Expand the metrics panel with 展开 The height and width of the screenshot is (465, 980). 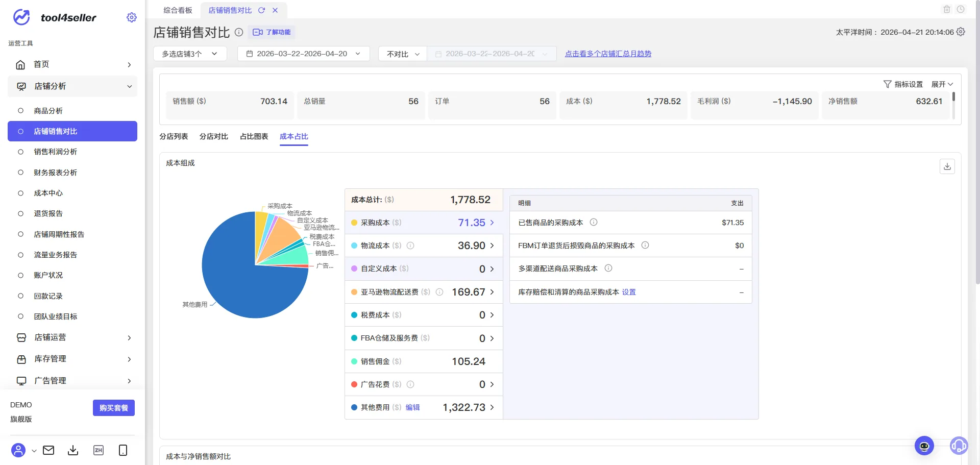942,84
